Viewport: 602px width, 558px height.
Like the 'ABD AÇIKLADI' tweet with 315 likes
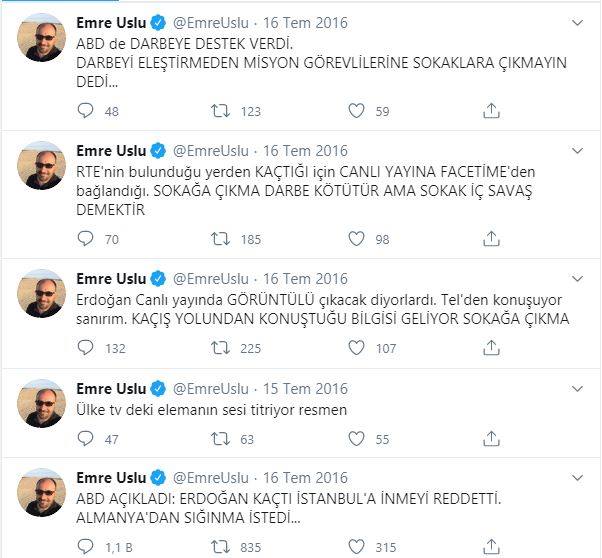coord(356,547)
